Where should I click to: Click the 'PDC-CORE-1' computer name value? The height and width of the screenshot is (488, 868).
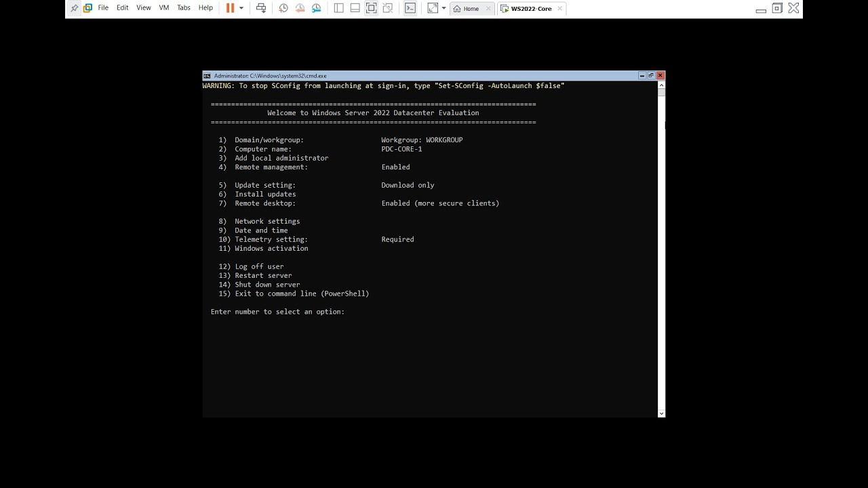(401, 149)
